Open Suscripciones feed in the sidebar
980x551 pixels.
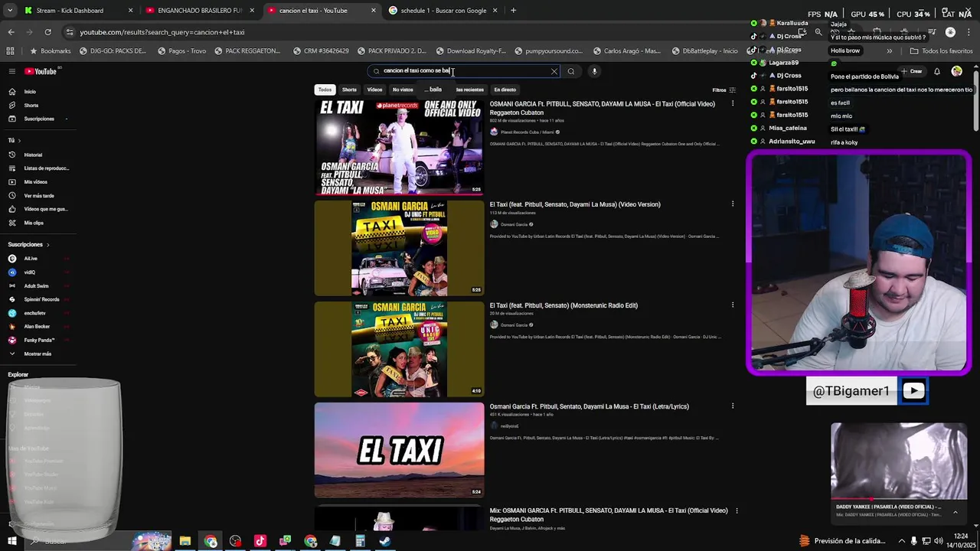coord(38,119)
